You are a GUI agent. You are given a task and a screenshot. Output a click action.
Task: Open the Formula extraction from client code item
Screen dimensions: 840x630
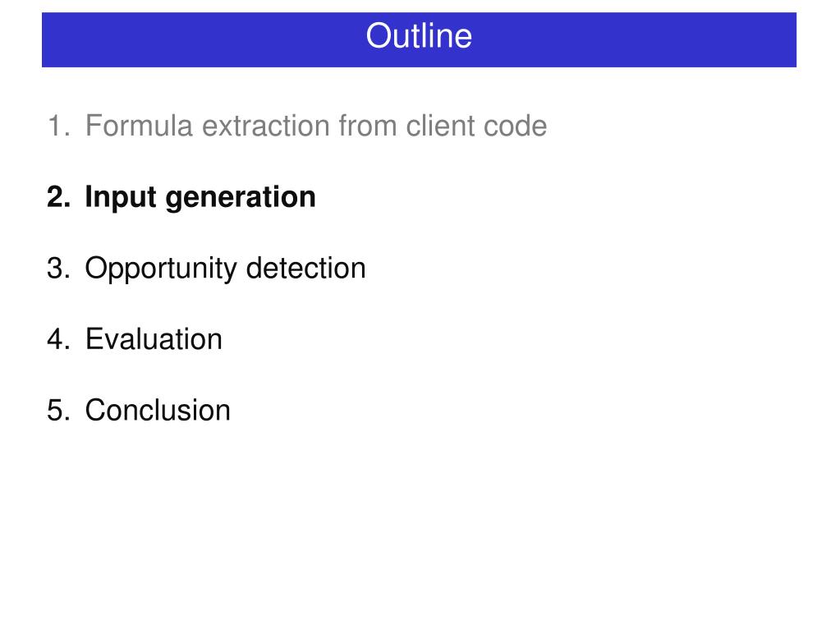(x=316, y=126)
